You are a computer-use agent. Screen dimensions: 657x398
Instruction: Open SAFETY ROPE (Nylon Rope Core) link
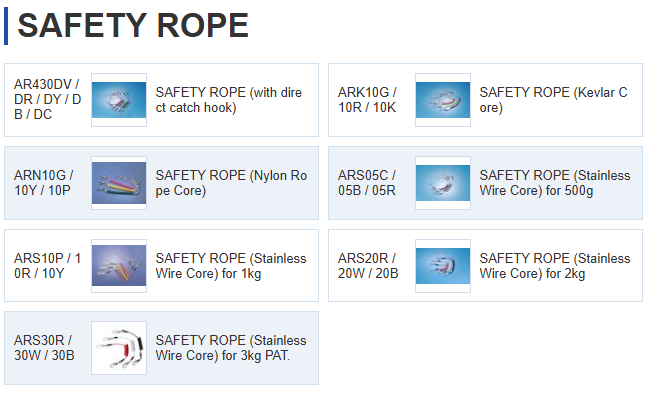tap(231, 183)
